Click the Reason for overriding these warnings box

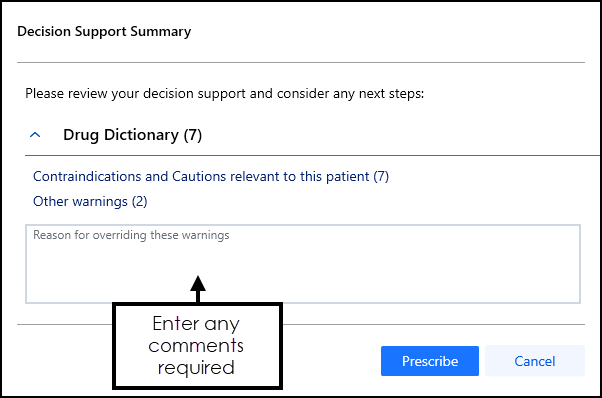[303, 264]
